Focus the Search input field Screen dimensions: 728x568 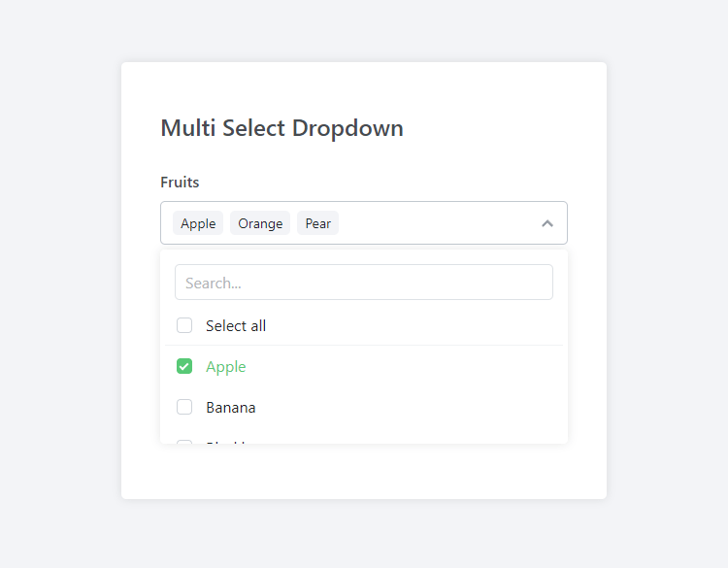[x=364, y=283]
